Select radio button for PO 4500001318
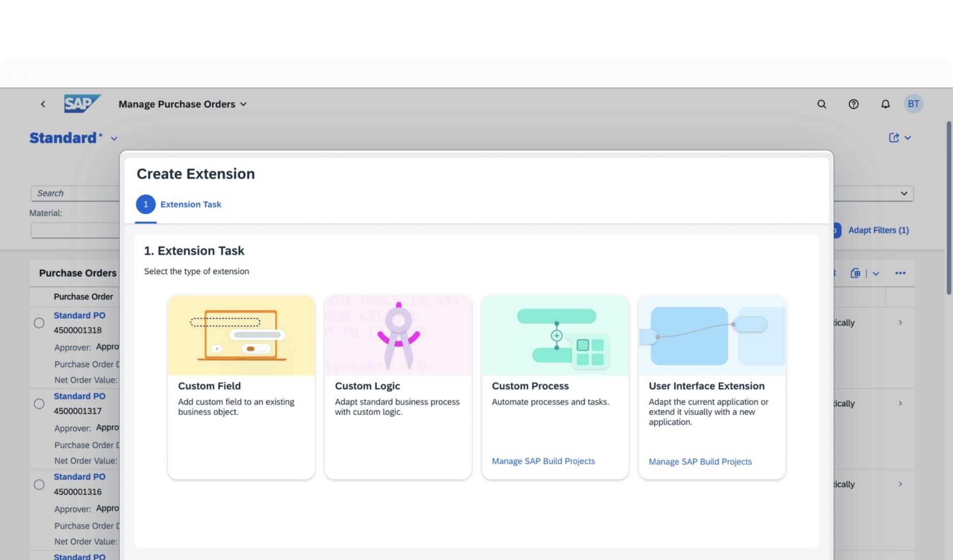Image resolution: width=953 pixels, height=560 pixels. point(39,323)
